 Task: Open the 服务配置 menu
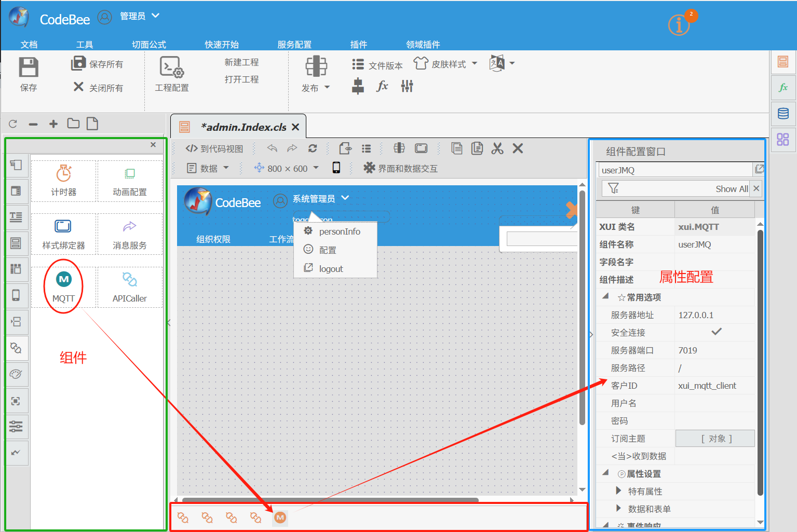pyautogui.click(x=294, y=45)
